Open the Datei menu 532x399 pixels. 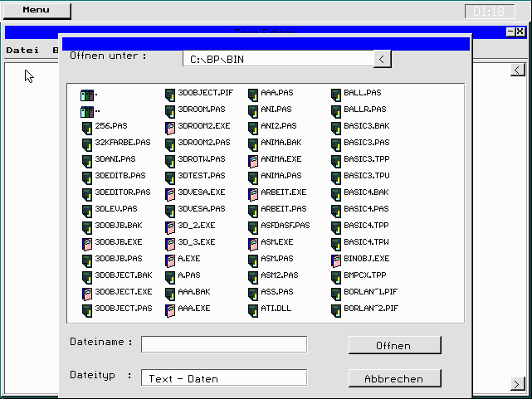click(x=22, y=50)
